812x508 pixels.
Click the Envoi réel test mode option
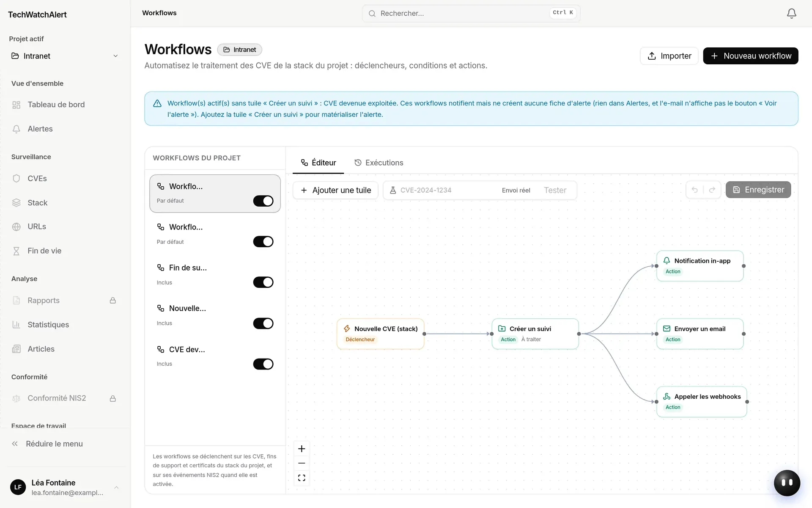pyautogui.click(x=516, y=190)
